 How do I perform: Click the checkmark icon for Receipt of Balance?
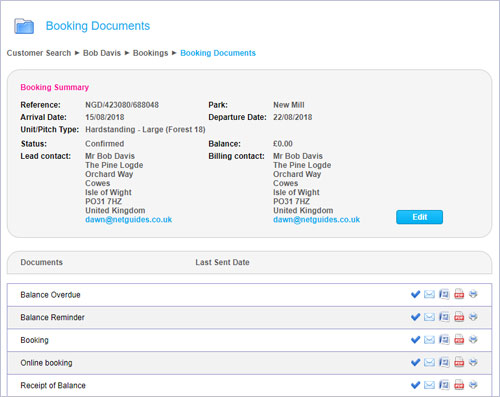pyautogui.click(x=415, y=385)
